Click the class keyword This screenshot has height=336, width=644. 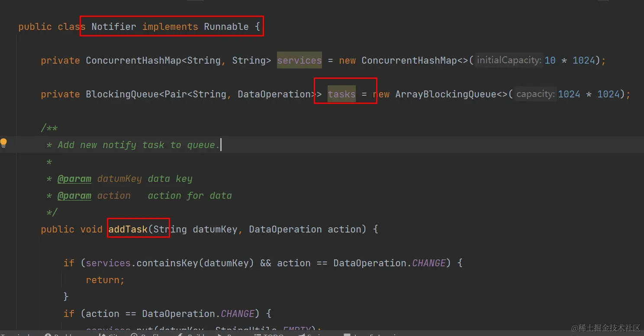pyautogui.click(x=71, y=27)
